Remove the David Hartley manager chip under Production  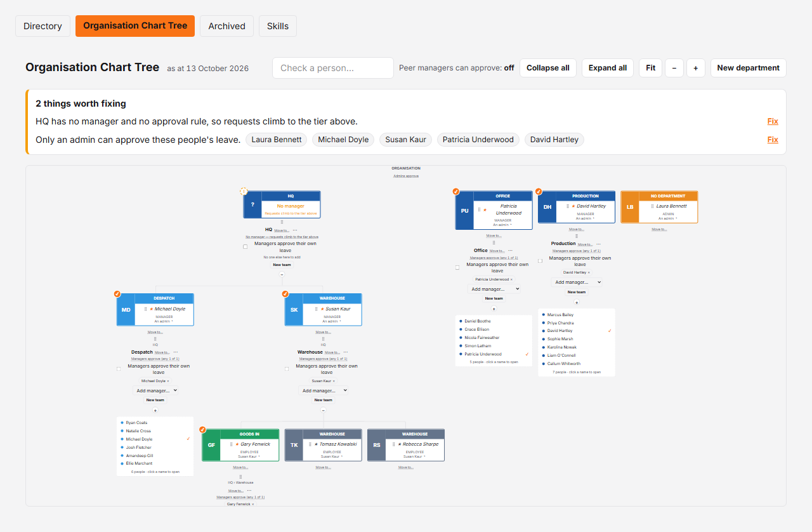coord(589,272)
